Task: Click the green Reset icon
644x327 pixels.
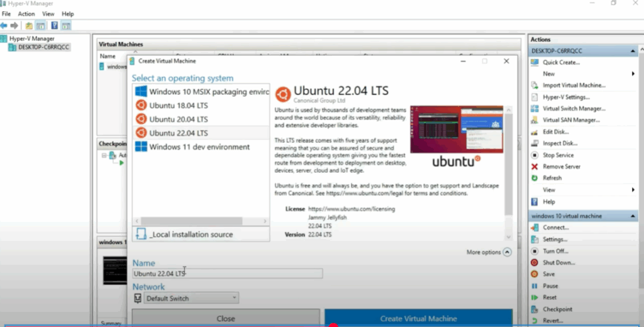Action: (x=535, y=297)
